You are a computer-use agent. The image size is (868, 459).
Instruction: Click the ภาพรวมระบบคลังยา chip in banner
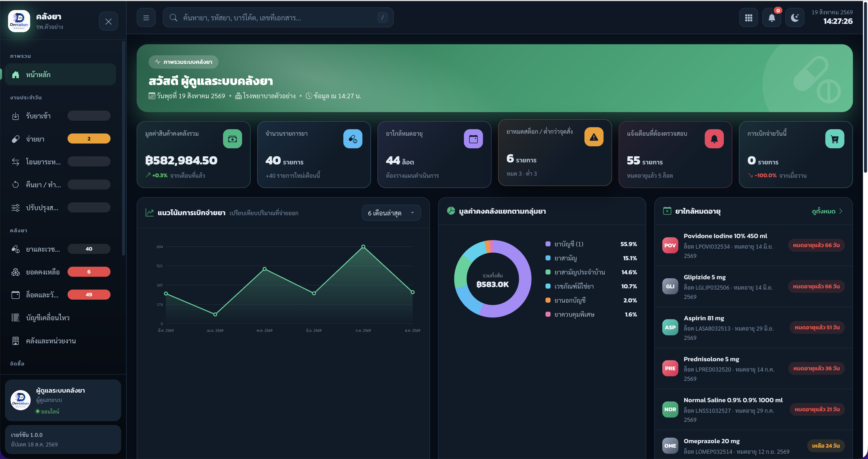[x=184, y=62]
